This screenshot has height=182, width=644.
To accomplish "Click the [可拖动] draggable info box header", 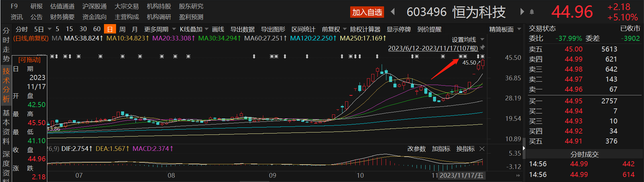I will [30, 60].
